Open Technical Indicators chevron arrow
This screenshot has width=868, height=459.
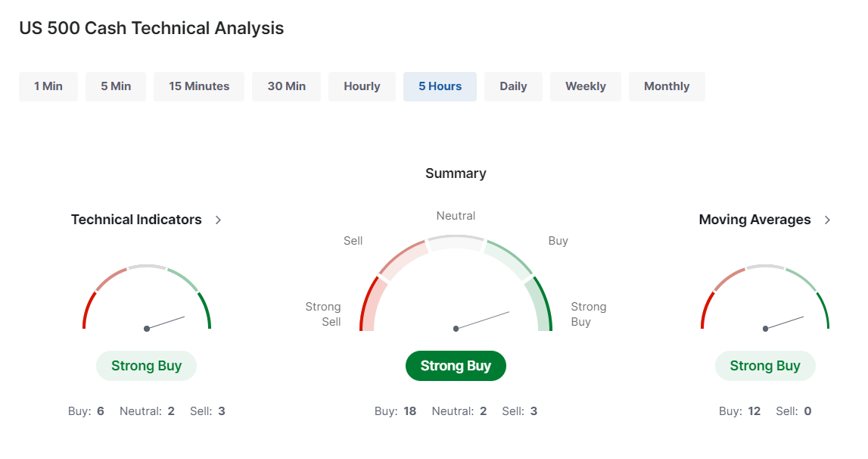[x=218, y=220]
